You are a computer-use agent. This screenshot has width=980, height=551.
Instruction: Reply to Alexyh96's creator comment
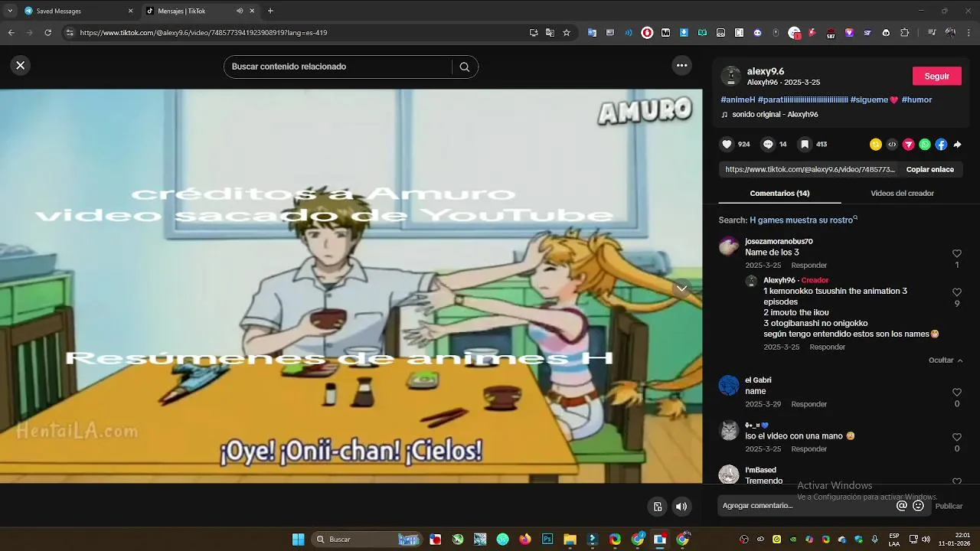[x=827, y=347]
